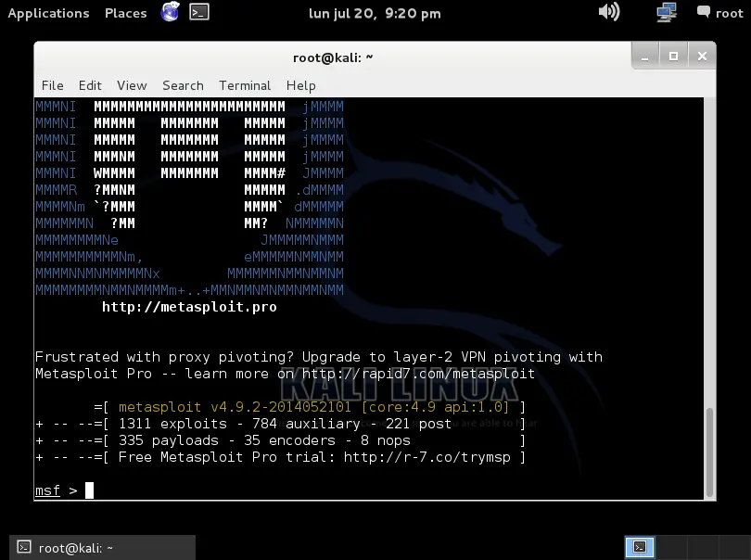
Task: Click the msf prompt input cursor
Action: coord(90,490)
